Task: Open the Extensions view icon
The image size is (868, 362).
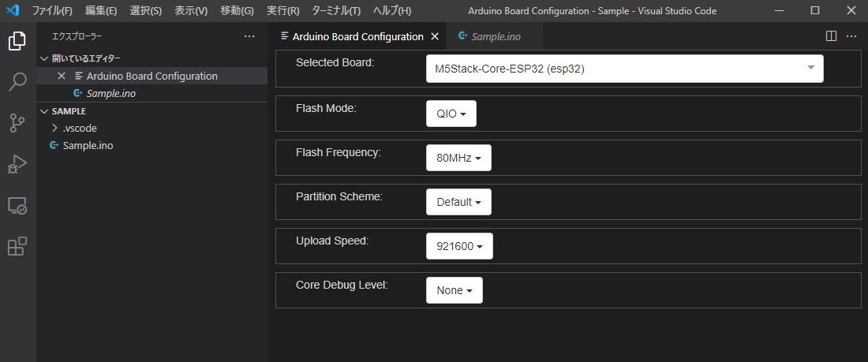Action: (x=17, y=246)
